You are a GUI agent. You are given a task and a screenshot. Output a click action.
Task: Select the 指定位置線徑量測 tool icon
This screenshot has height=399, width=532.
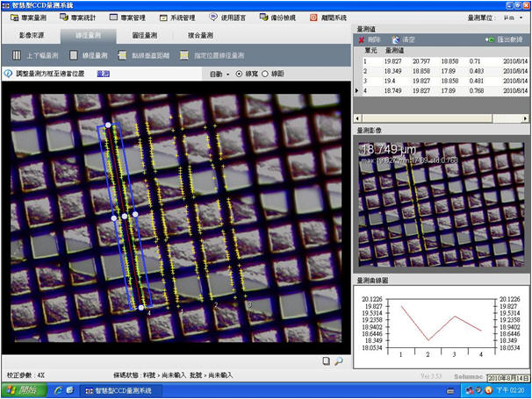184,55
